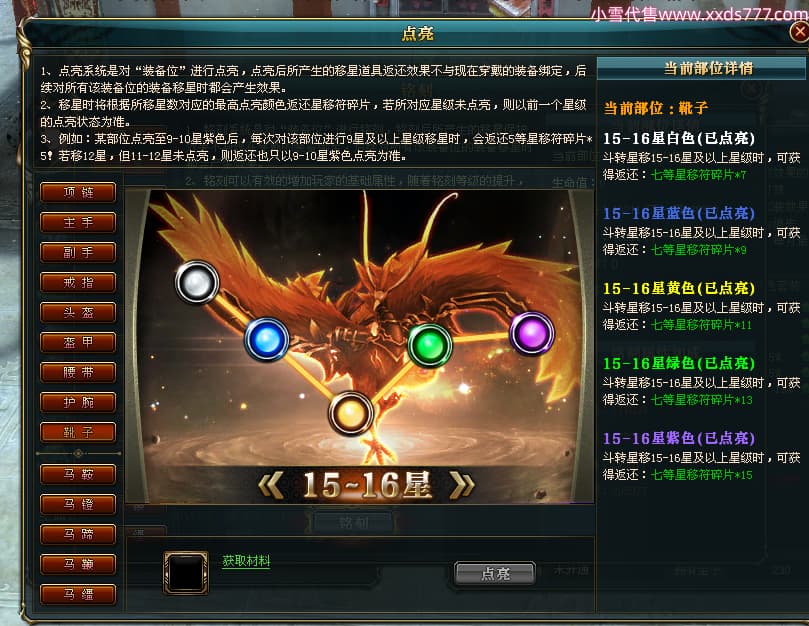This screenshot has height=626, width=809.
Task: Select the 主手 equipment slot
Action: [x=78, y=222]
